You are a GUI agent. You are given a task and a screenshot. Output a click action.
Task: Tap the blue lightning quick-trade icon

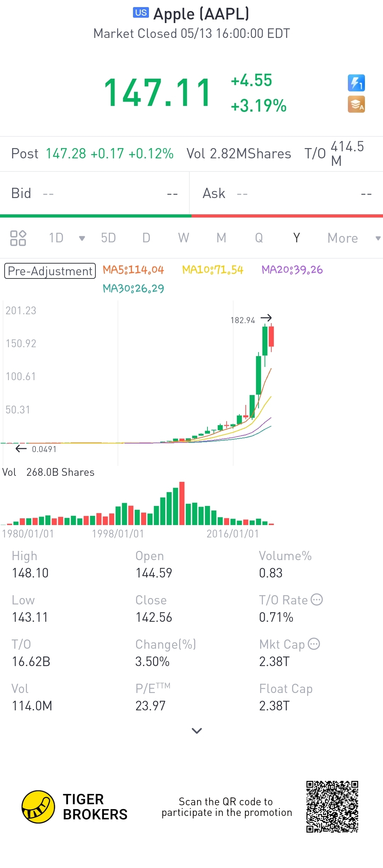(x=356, y=83)
